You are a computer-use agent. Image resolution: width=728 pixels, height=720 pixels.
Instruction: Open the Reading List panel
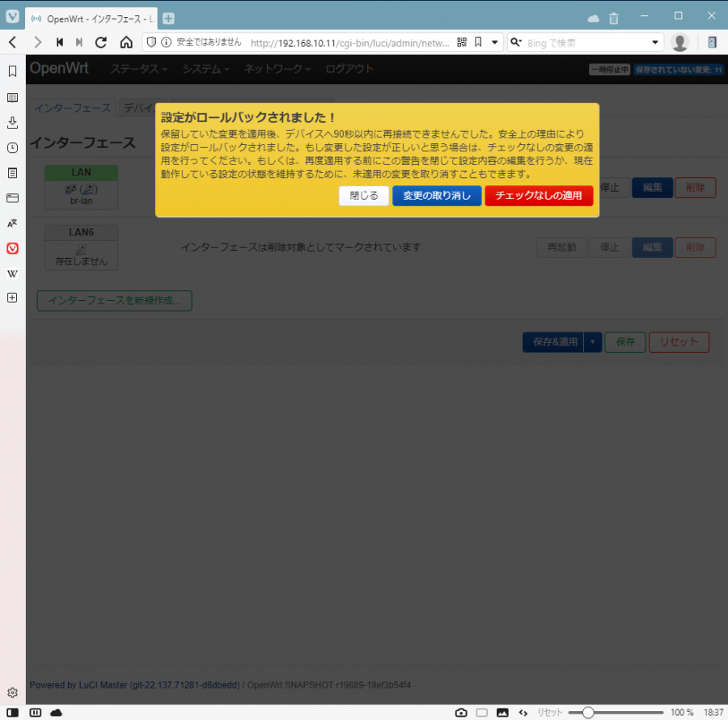pos(12,97)
